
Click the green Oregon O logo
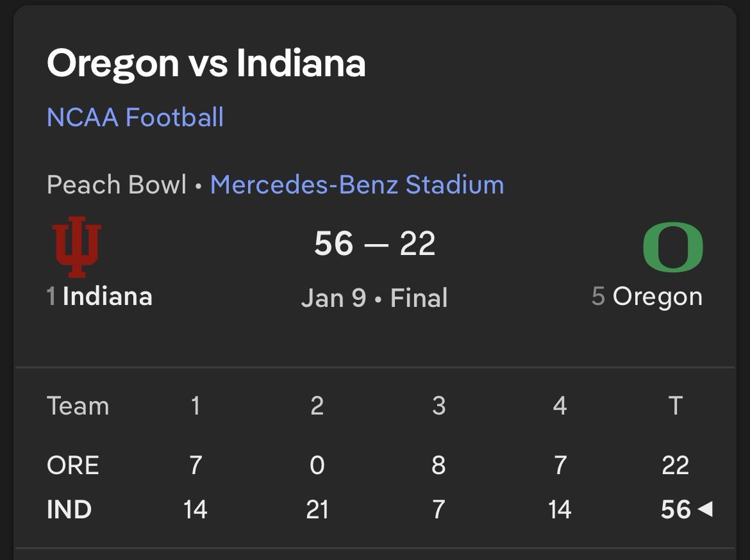672,247
